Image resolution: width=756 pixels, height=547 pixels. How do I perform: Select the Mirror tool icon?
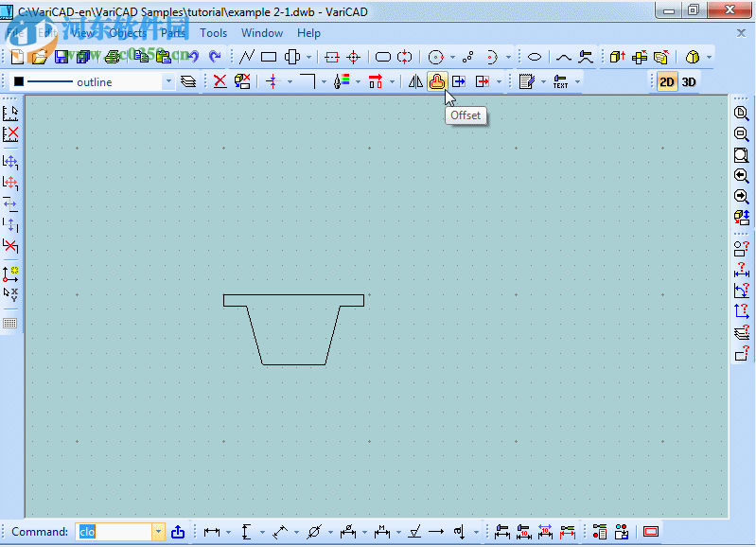click(x=415, y=81)
